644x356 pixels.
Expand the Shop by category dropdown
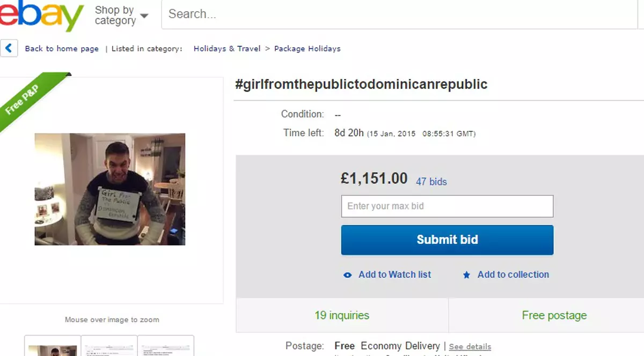pyautogui.click(x=121, y=16)
